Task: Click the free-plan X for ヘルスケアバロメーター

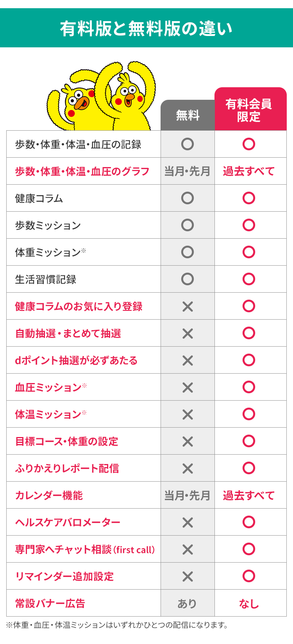Action: (188, 522)
